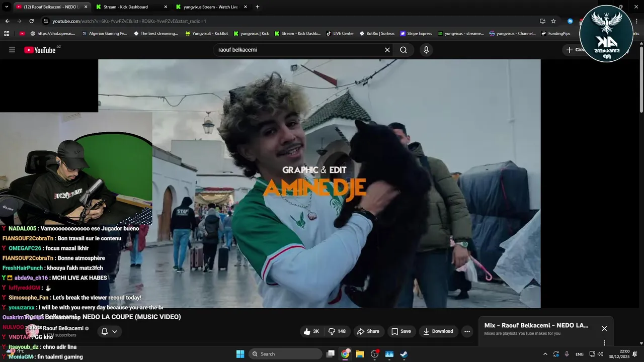Open the tab search dropdown arrow
The width and height of the screenshot is (644, 362).
7,7
